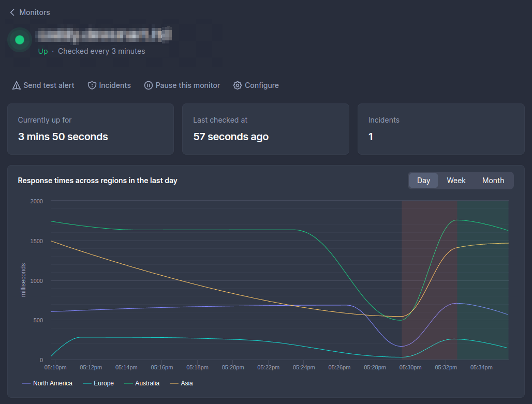The width and height of the screenshot is (532, 404).
Task: Click the Australia green legend line swatch
Action: tap(128, 383)
